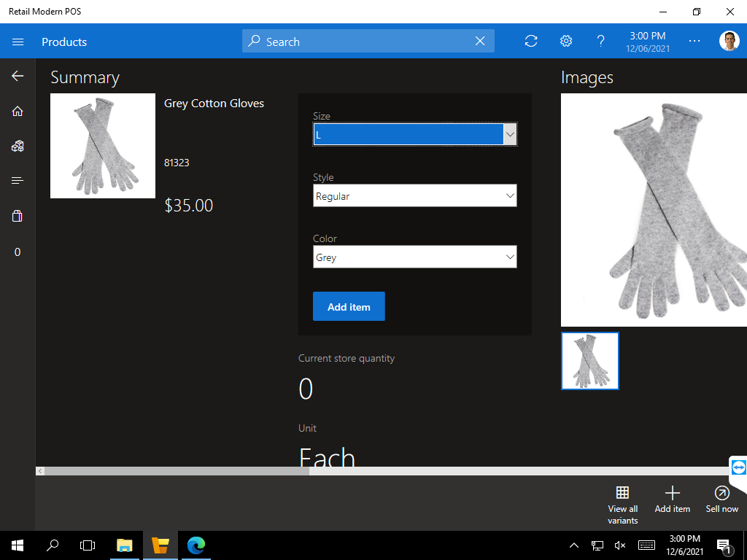Screen dimensions: 747x560
Task: Open the sidebar categories list menu
Action: (18, 181)
